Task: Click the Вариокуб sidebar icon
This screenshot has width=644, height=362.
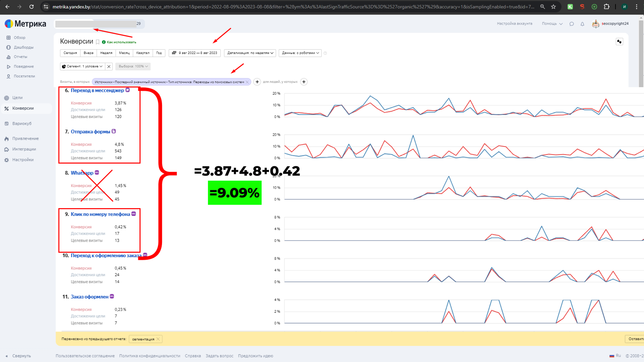Action: pyautogui.click(x=6, y=124)
